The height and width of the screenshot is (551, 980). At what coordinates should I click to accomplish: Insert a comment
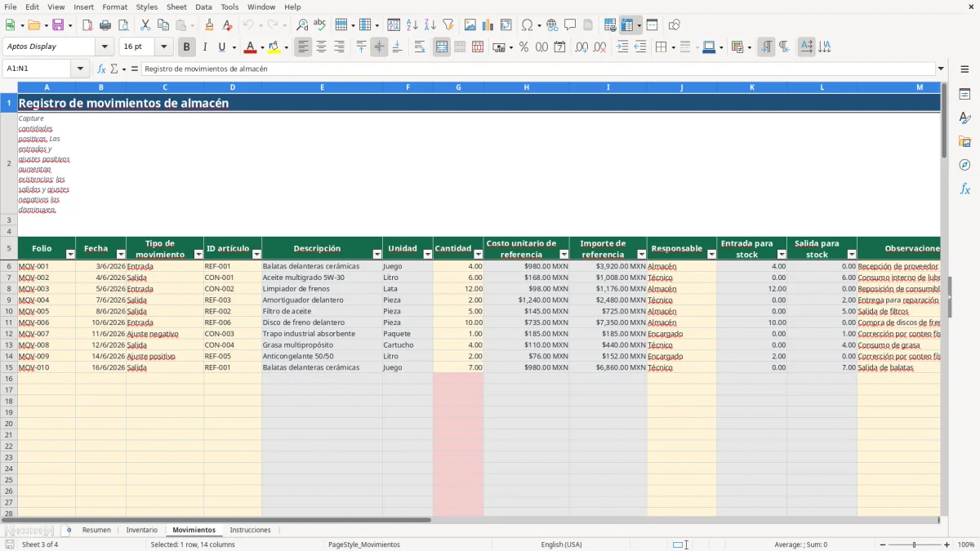570,25
